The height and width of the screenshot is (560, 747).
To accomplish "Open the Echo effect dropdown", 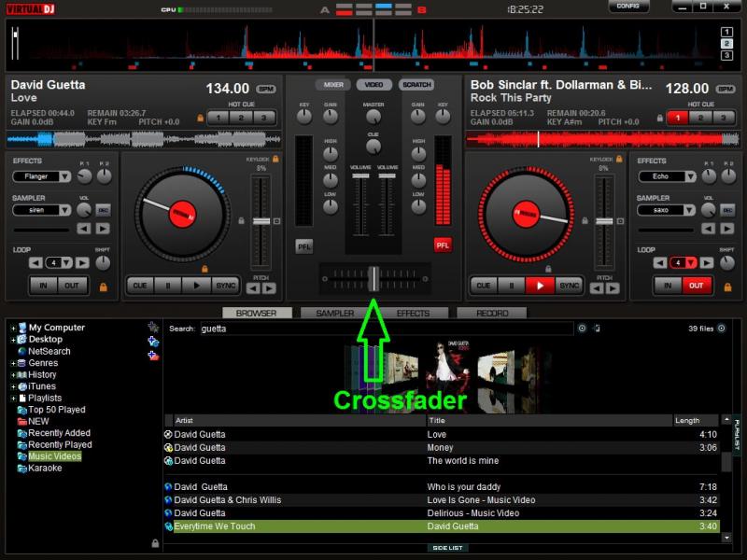I will click(x=690, y=176).
